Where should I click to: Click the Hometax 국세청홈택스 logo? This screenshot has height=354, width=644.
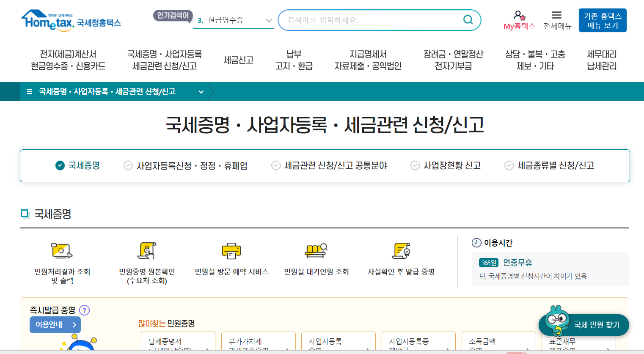click(71, 20)
